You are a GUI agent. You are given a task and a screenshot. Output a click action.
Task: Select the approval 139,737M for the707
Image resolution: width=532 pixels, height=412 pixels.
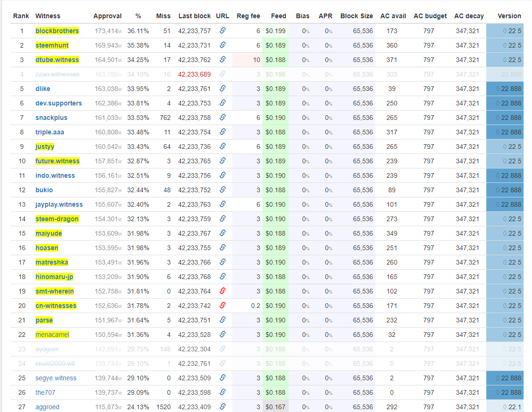click(x=108, y=392)
